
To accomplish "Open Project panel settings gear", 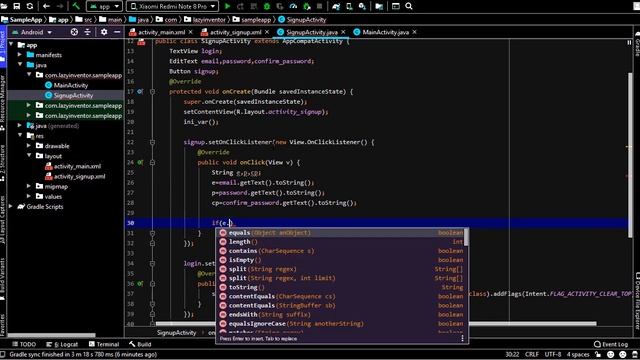I will pos(104,32).
